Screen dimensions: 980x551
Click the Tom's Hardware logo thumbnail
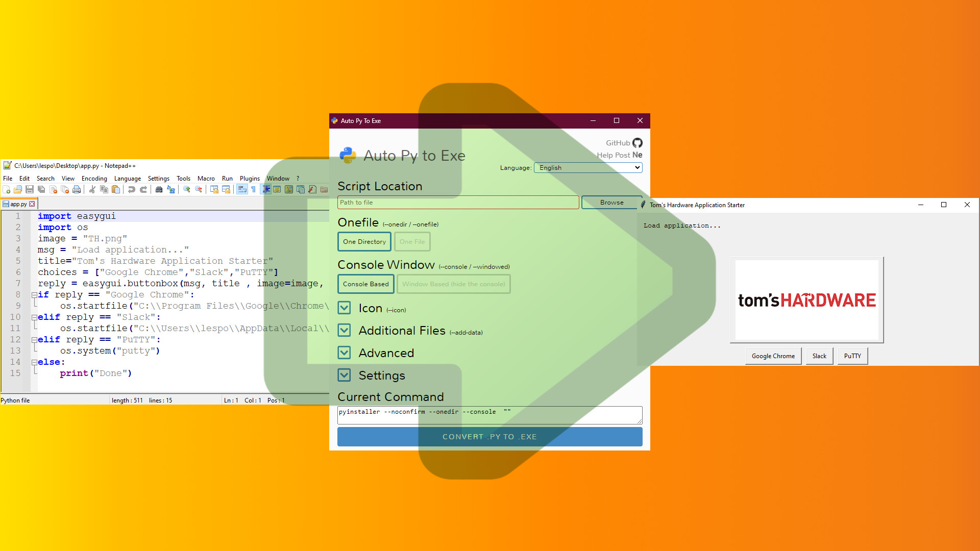point(806,299)
